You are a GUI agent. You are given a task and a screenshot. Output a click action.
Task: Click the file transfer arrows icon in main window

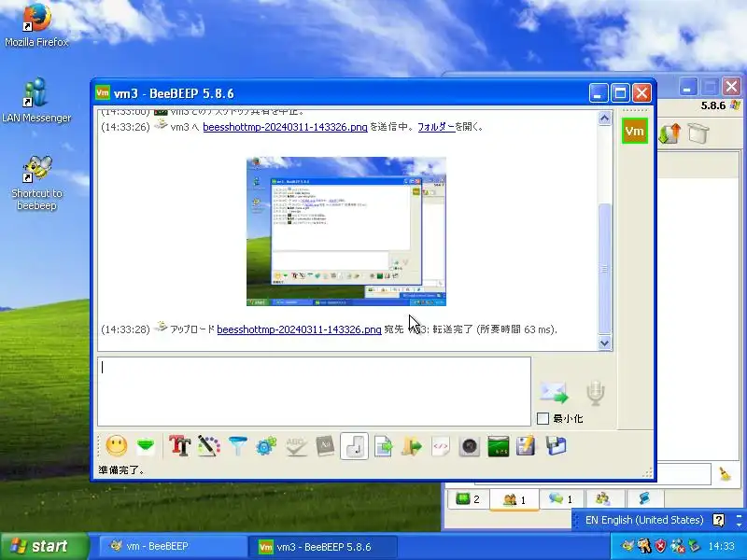pyautogui.click(x=669, y=133)
